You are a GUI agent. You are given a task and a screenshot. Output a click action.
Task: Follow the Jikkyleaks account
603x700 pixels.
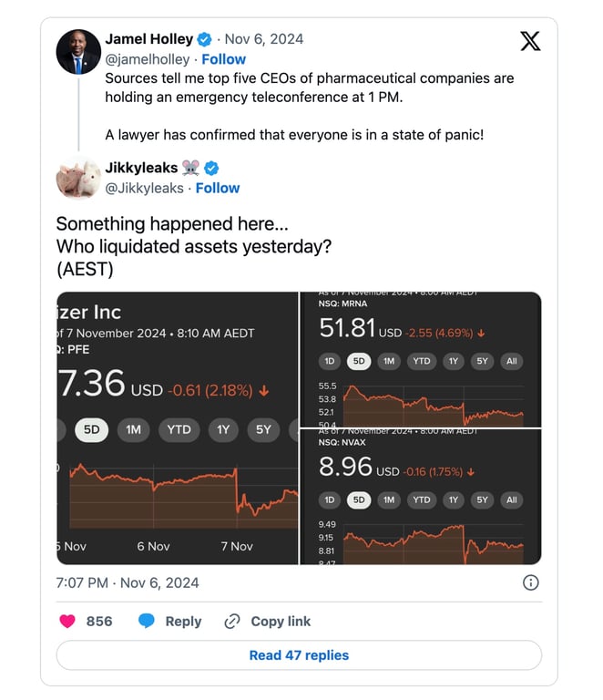(218, 188)
